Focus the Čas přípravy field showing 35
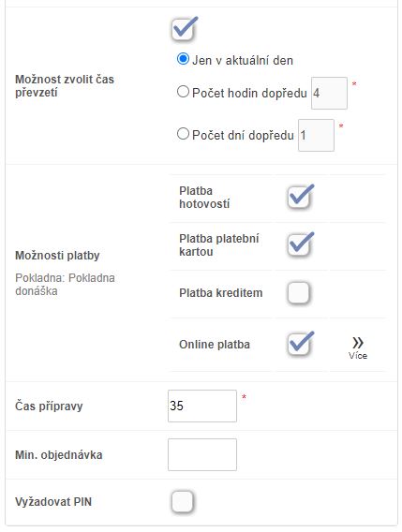 click(202, 406)
